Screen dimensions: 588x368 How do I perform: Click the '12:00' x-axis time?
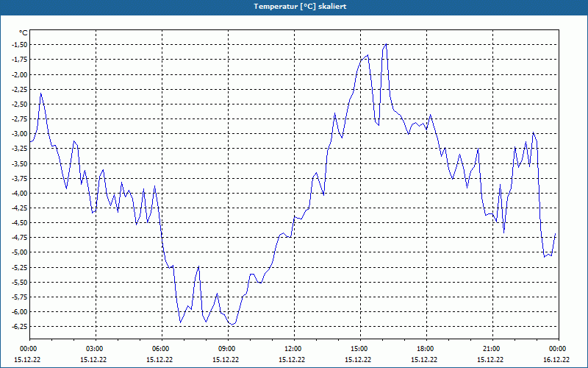pos(294,349)
